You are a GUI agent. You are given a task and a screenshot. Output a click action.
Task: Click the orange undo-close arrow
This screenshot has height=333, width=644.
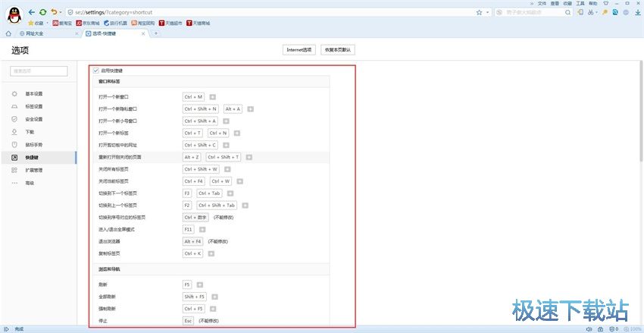coord(54,12)
